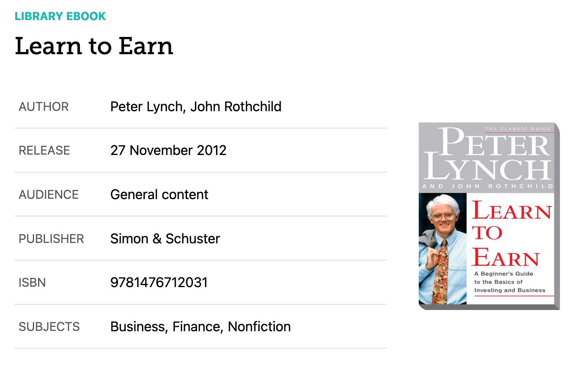Click the SUBJECTS field label
Image resolution: width=588 pixels, height=367 pixels.
click(49, 327)
